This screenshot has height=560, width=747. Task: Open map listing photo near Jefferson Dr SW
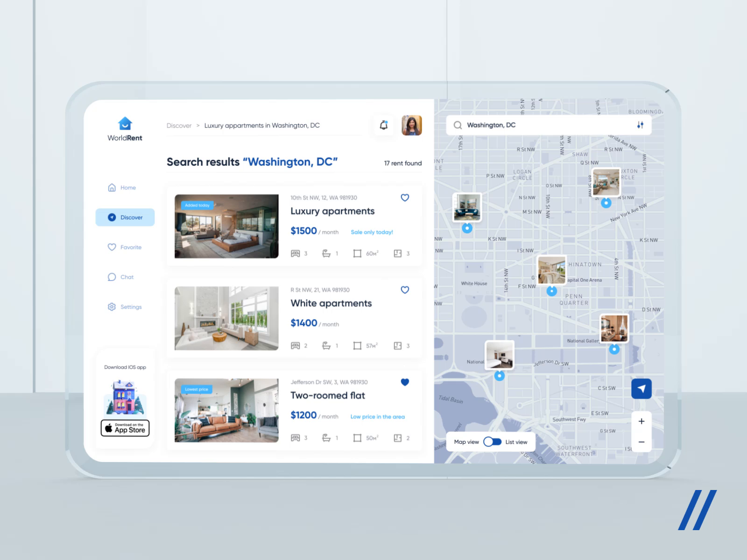[x=500, y=355]
